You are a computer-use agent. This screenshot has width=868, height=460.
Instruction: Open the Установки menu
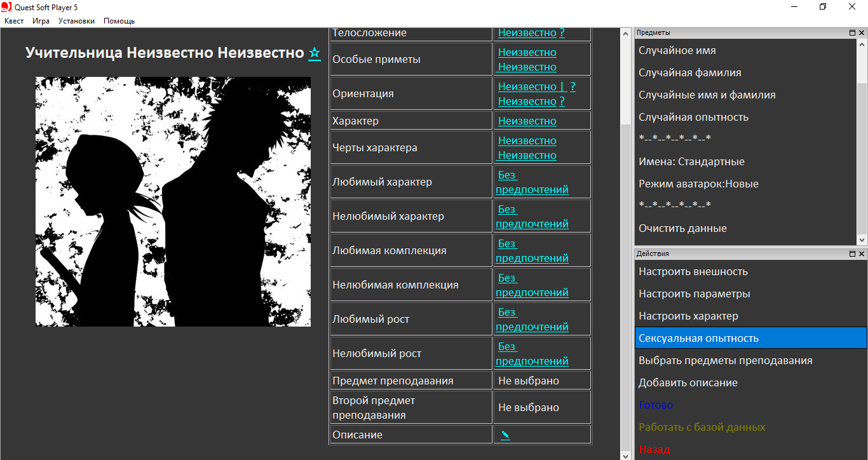pyautogui.click(x=76, y=21)
